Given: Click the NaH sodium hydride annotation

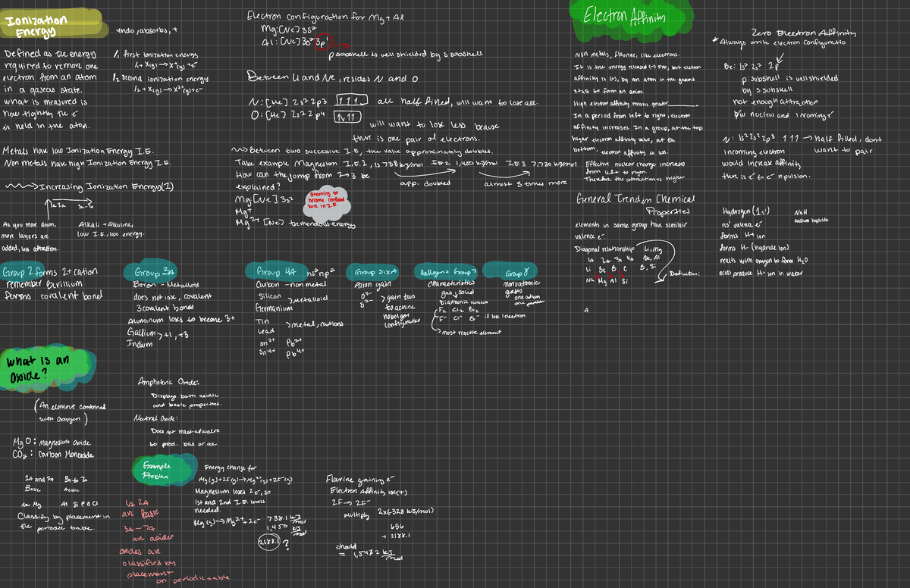Looking at the screenshot, I should coord(810,216).
